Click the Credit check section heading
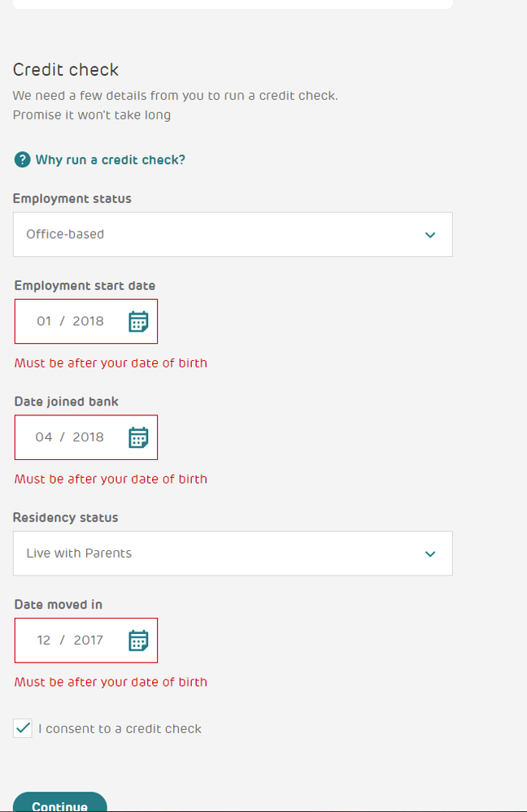The height and width of the screenshot is (812, 527). [66, 69]
